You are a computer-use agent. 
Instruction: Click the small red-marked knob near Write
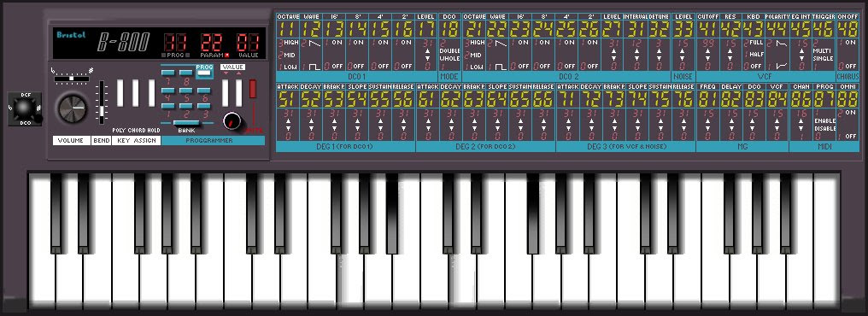[x=232, y=120]
